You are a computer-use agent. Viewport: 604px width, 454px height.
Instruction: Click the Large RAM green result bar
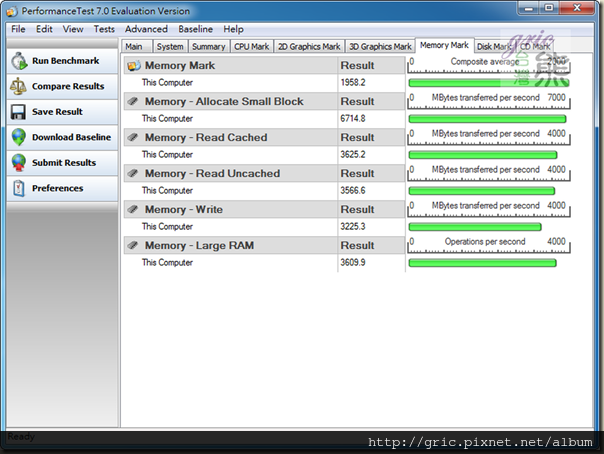tap(482, 263)
